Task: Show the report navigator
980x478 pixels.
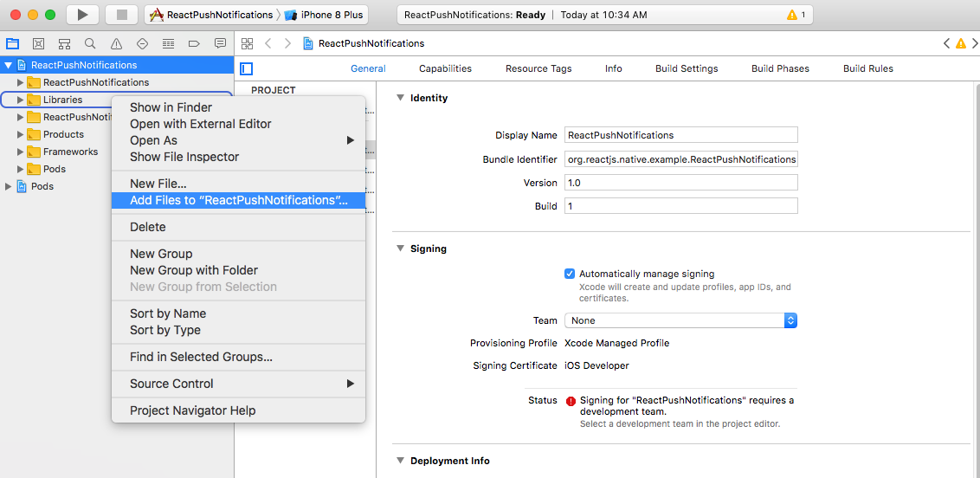Action: tap(220, 43)
